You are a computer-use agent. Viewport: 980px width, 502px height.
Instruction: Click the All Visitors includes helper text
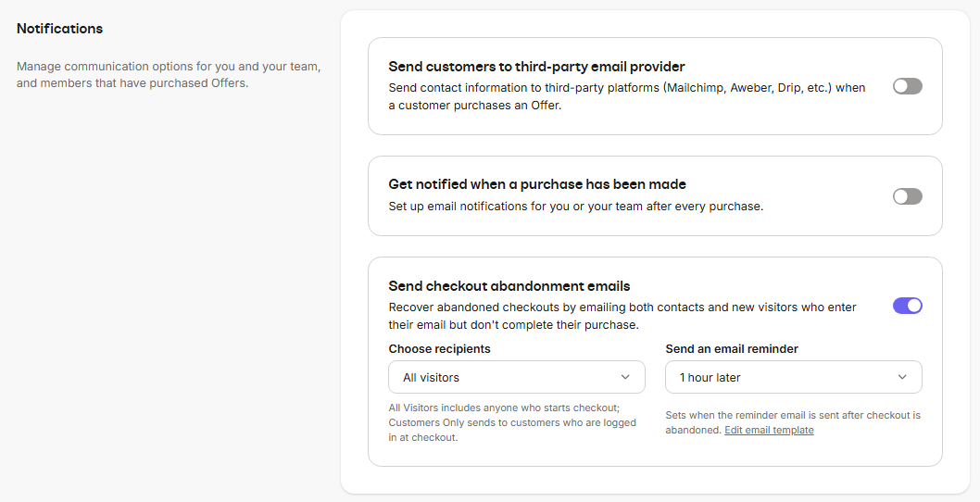tap(512, 422)
